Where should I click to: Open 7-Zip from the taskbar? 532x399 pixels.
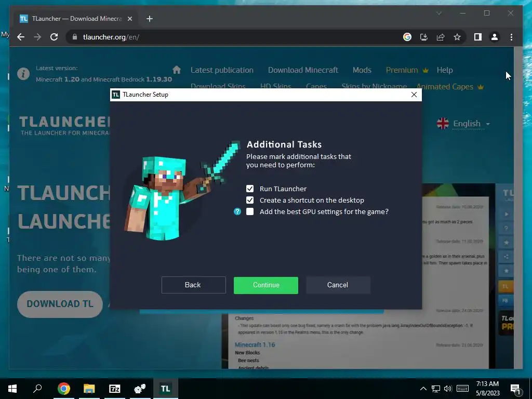tap(115, 389)
